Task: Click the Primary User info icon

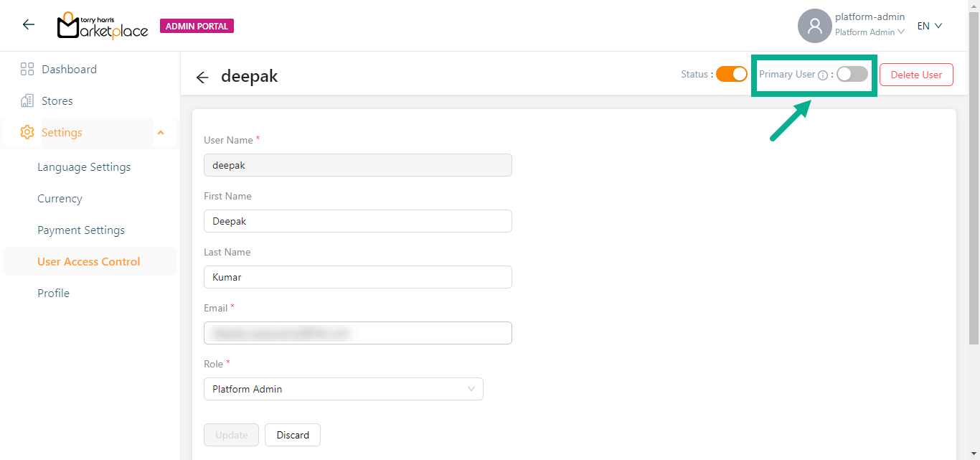Action: tap(823, 75)
